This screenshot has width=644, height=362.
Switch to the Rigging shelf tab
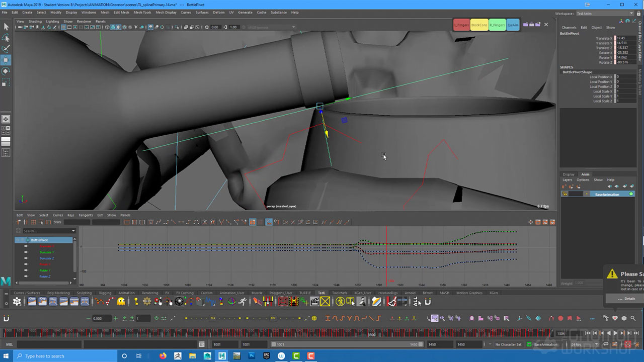pos(105,293)
